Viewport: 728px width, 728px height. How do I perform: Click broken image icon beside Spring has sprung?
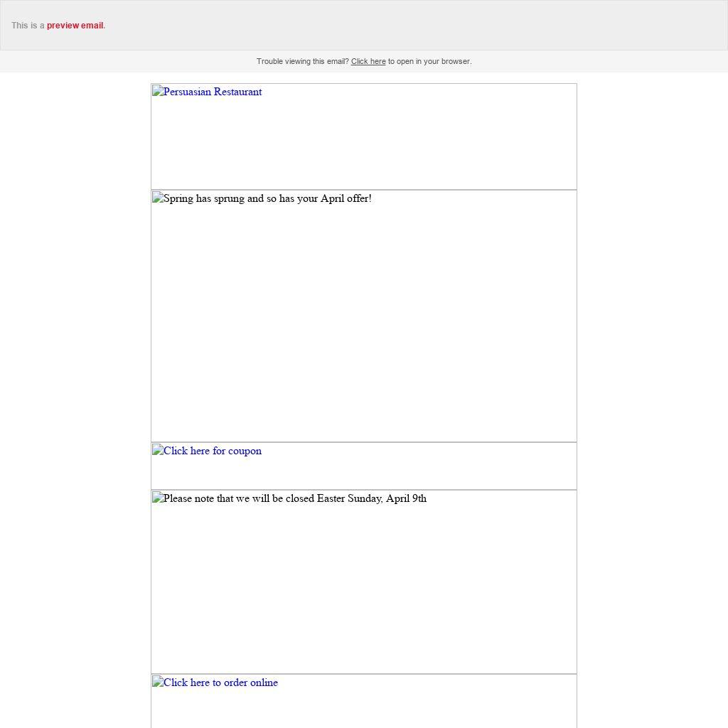pyautogui.click(x=157, y=198)
